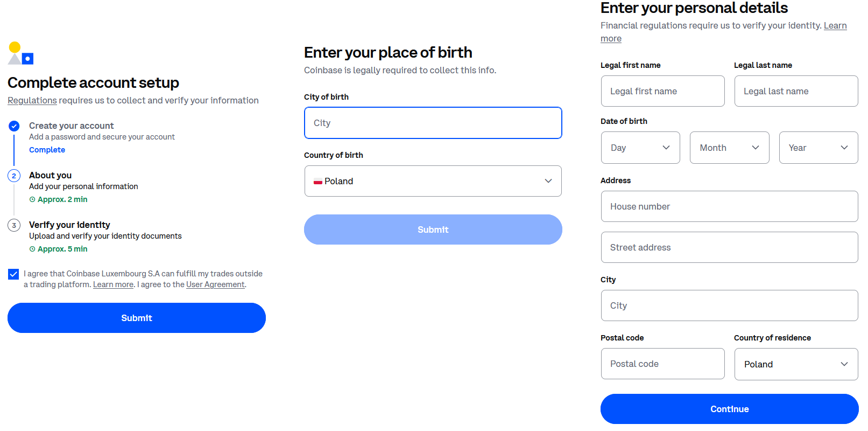Expand the Day dropdown
The height and width of the screenshot is (431, 868).
[640, 148]
